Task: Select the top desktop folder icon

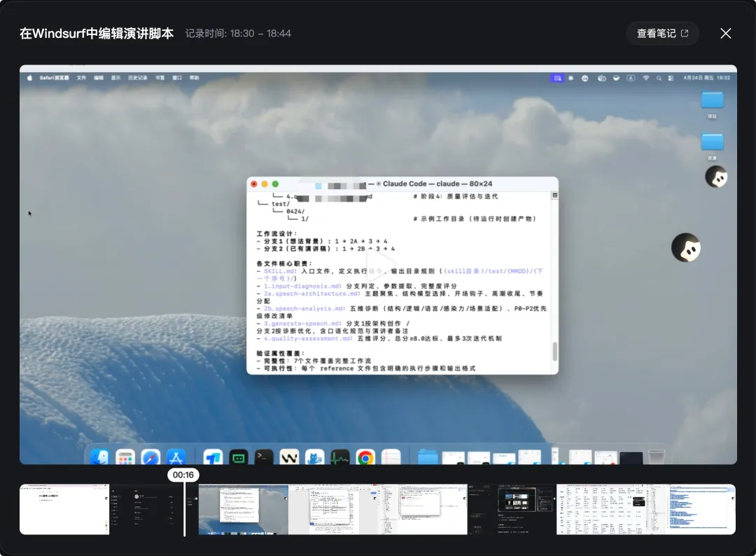Action: [x=712, y=100]
